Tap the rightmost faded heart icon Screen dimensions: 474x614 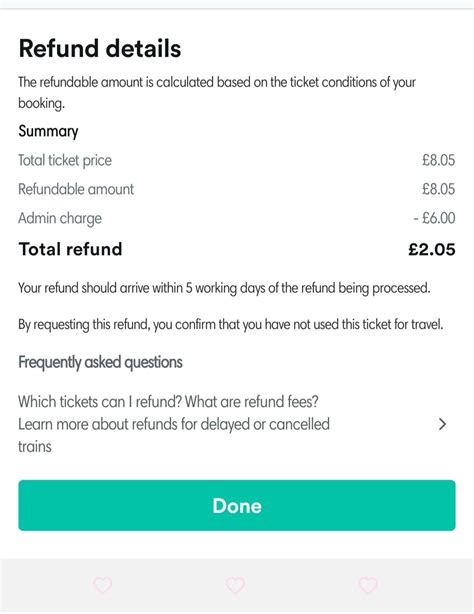368,585
